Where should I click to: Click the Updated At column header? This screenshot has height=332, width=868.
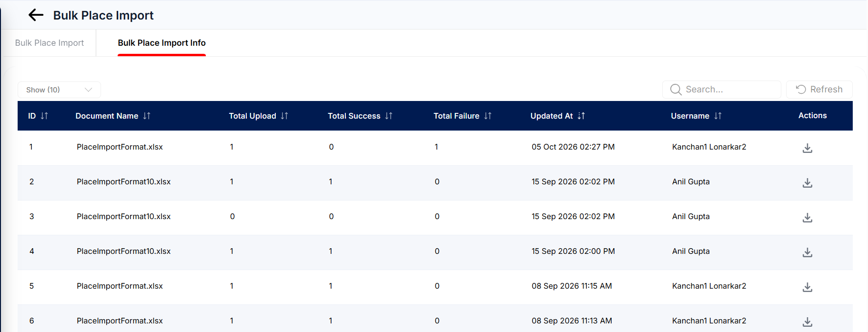point(552,116)
